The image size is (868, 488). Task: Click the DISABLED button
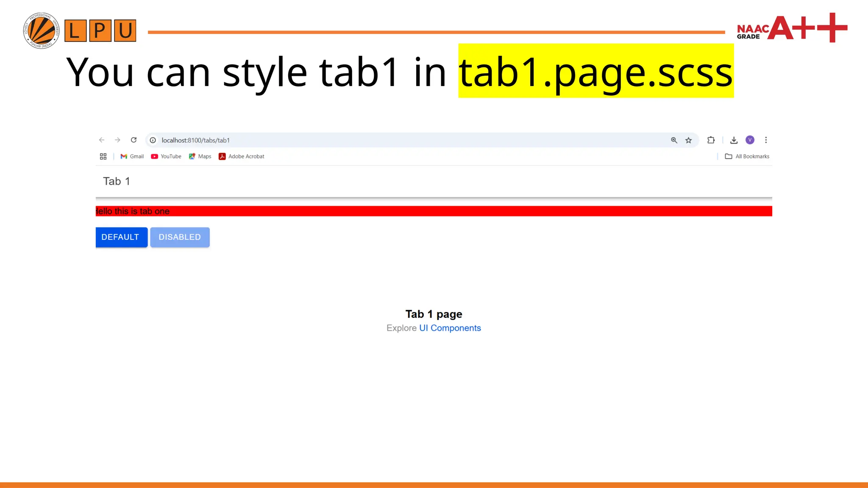pos(180,237)
